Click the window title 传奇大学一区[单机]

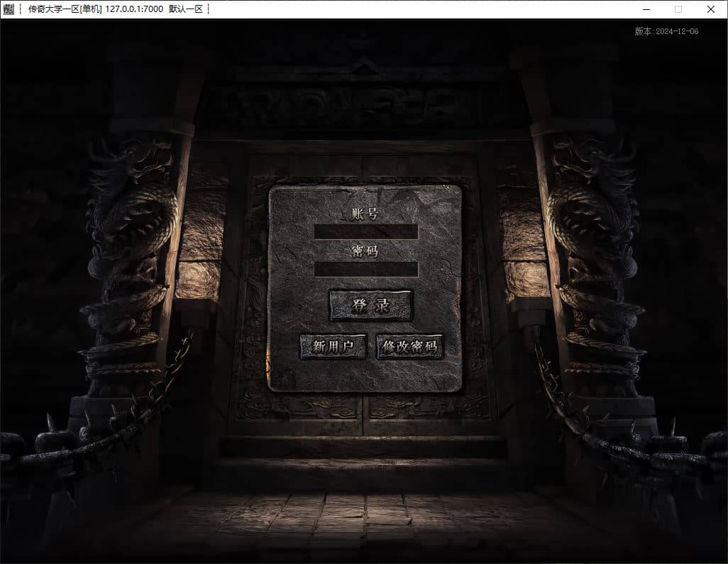tap(65, 9)
